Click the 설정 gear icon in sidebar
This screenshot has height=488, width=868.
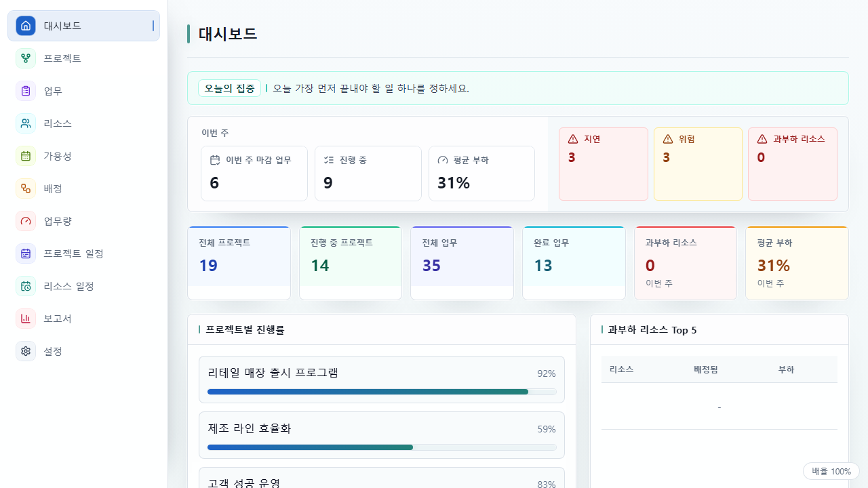point(26,351)
